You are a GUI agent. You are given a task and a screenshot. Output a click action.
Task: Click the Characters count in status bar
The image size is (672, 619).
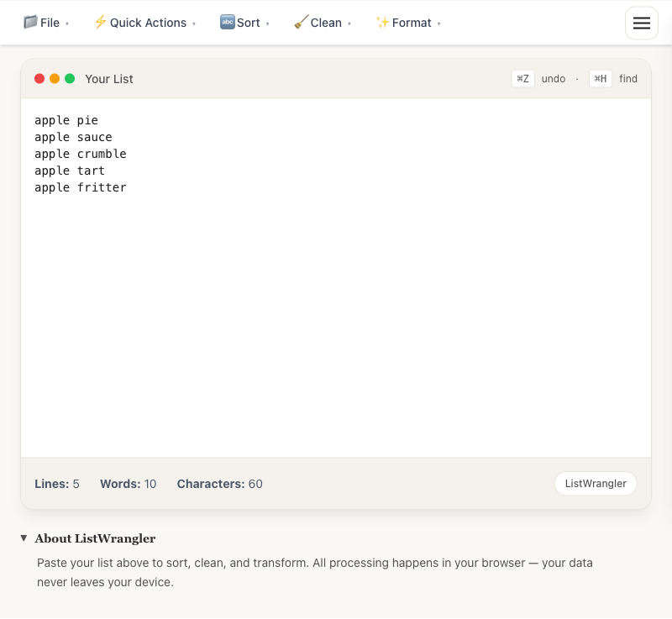(x=219, y=484)
